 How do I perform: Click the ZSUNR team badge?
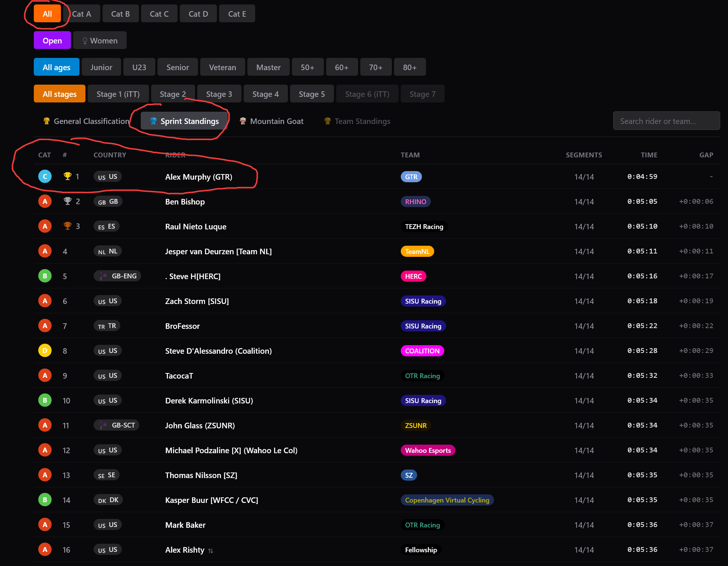point(416,425)
